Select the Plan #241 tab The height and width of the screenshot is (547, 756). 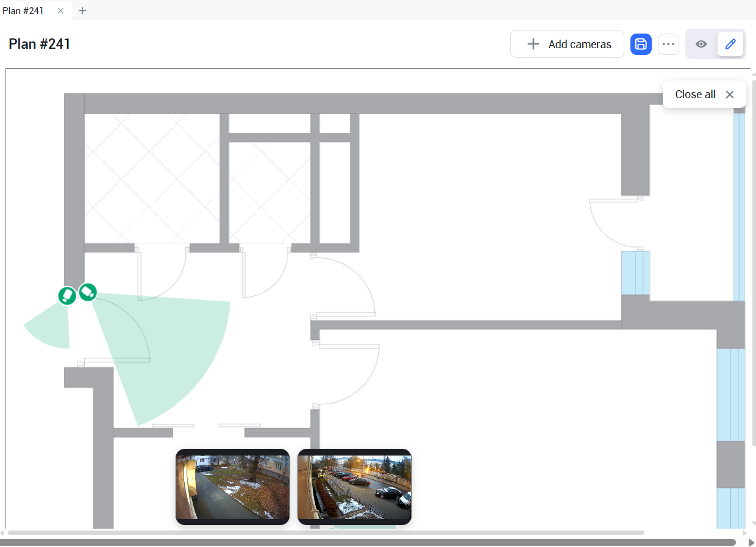click(x=23, y=10)
